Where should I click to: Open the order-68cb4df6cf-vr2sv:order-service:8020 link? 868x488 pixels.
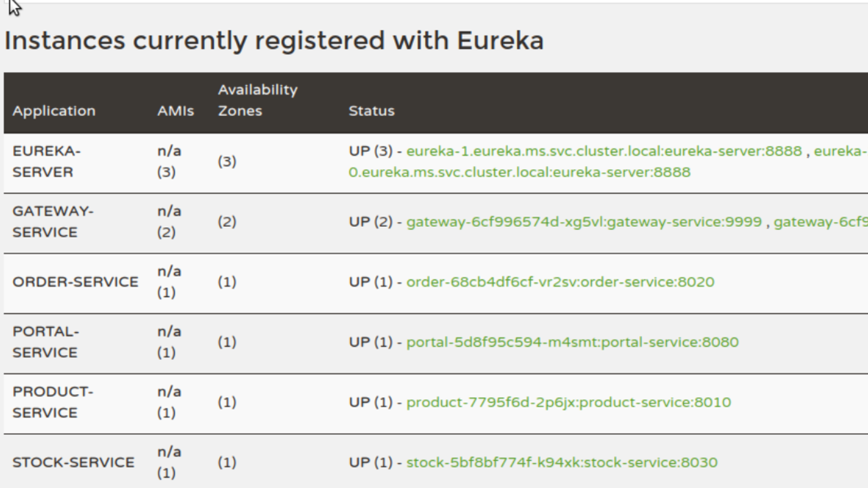tap(560, 282)
